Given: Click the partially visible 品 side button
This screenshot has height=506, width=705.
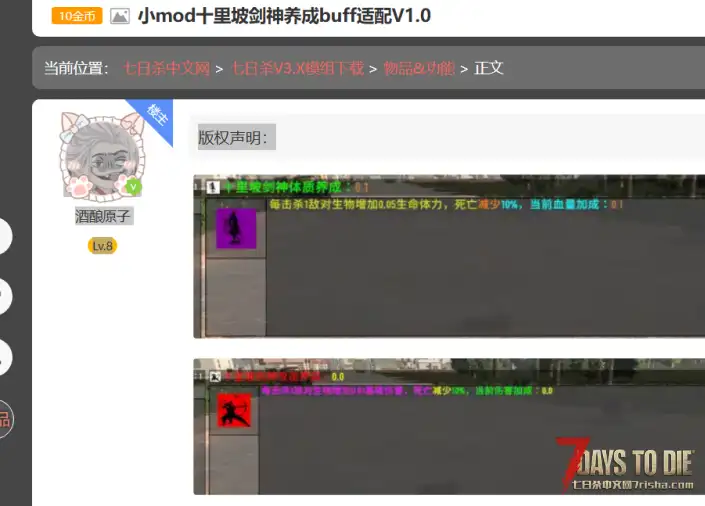Looking at the screenshot, I should pos(5,419).
